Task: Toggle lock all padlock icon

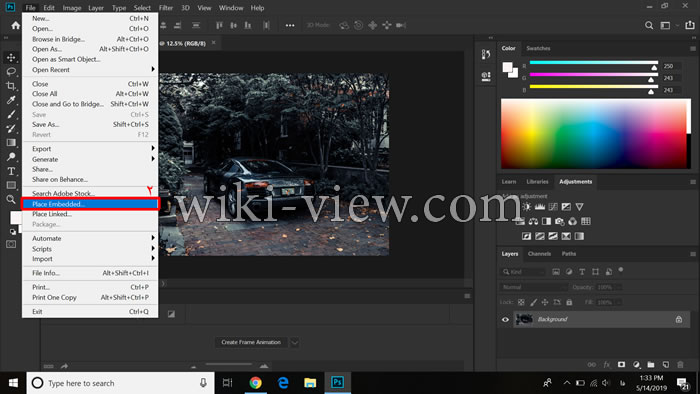Action: click(x=569, y=302)
